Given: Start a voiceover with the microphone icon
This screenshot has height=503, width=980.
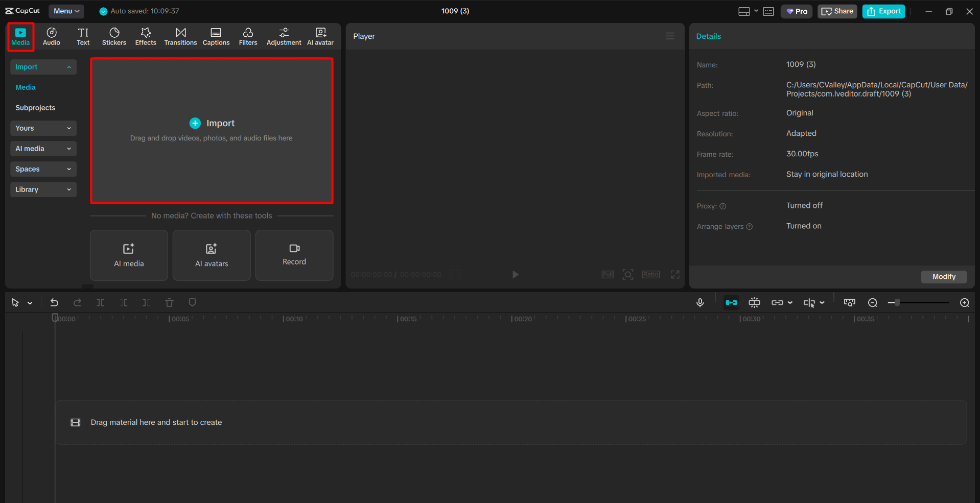Looking at the screenshot, I should pyautogui.click(x=699, y=302).
